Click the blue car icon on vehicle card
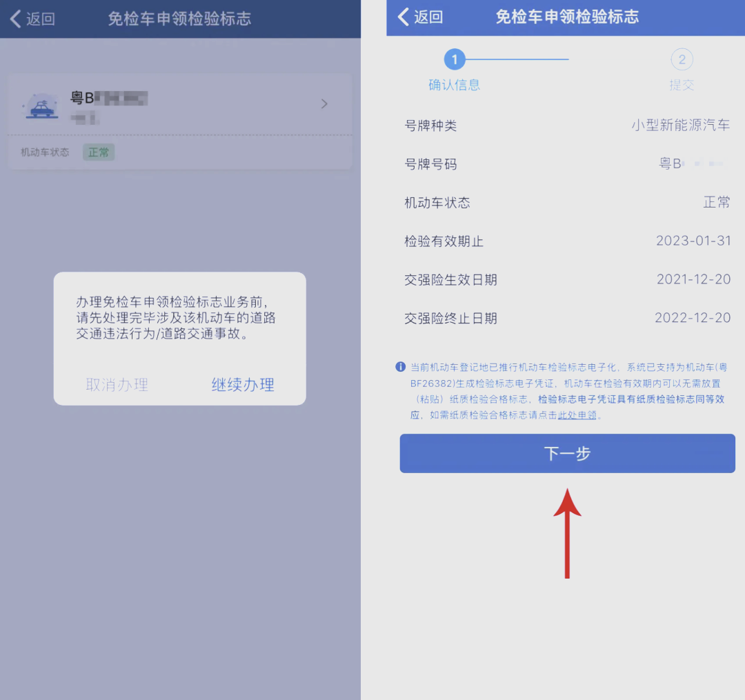This screenshot has width=745, height=700. pos(41,106)
